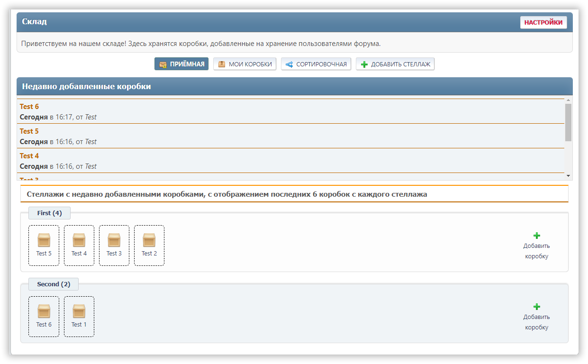Open the Test 2 box icon
588x364 pixels.
tap(149, 240)
